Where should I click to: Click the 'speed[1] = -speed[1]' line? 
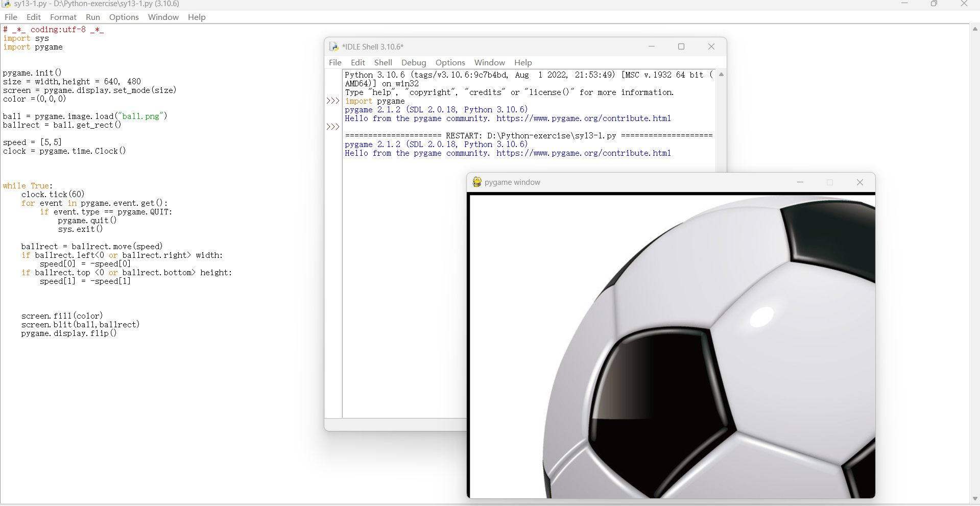(x=85, y=281)
